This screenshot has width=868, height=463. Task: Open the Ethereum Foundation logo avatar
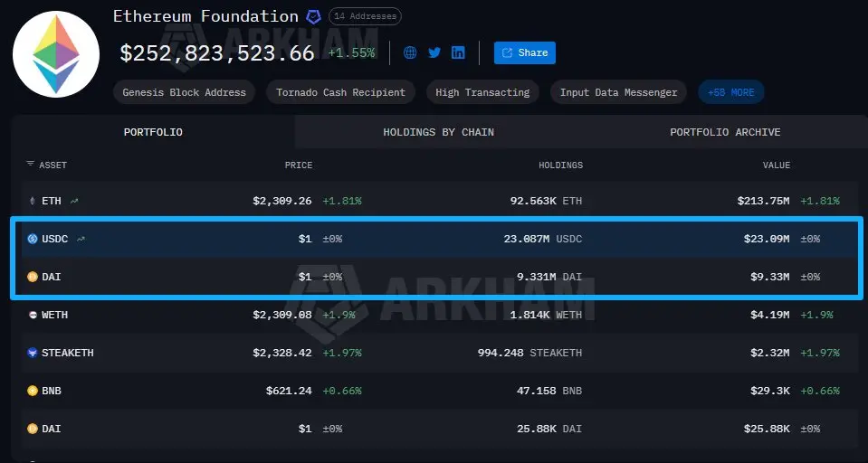coord(56,54)
